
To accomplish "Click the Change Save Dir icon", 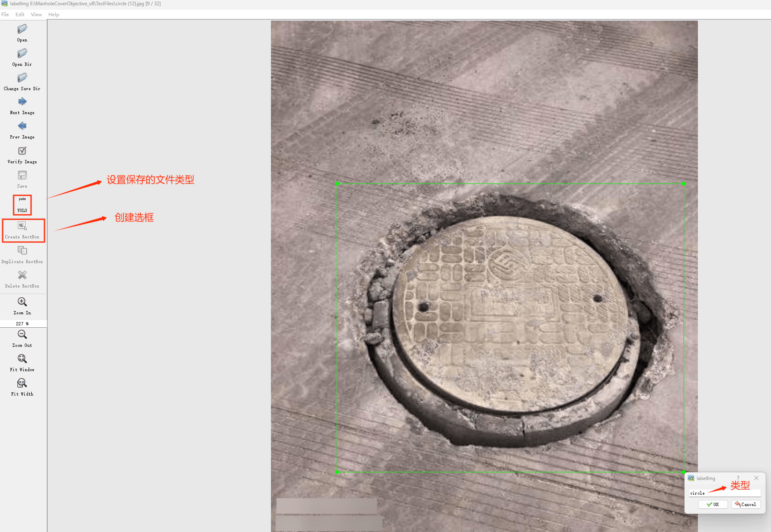I will click(x=22, y=78).
